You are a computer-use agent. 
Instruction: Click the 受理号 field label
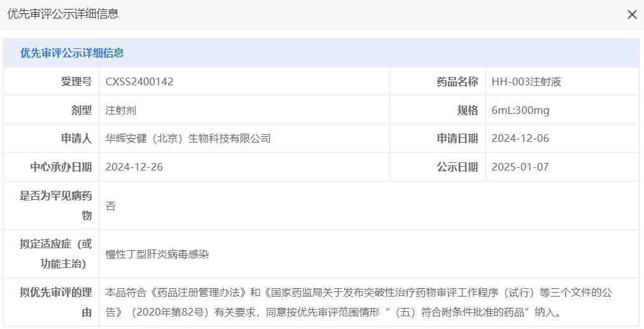click(76, 81)
